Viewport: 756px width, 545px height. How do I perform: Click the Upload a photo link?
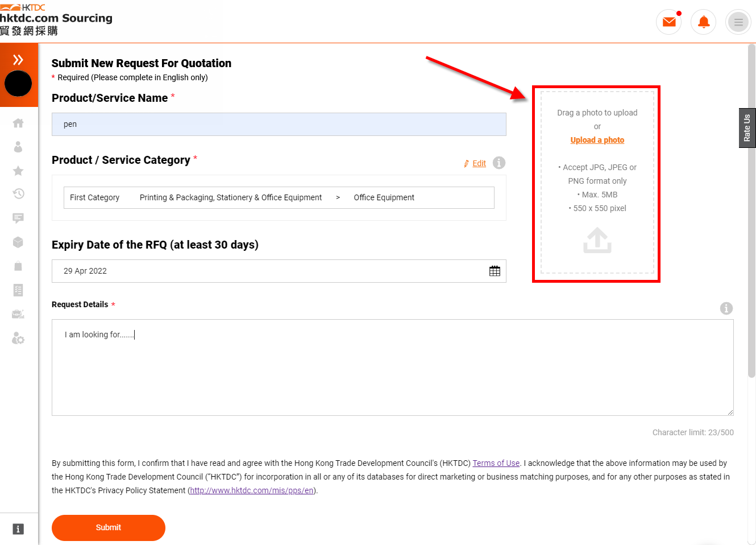pyautogui.click(x=597, y=140)
